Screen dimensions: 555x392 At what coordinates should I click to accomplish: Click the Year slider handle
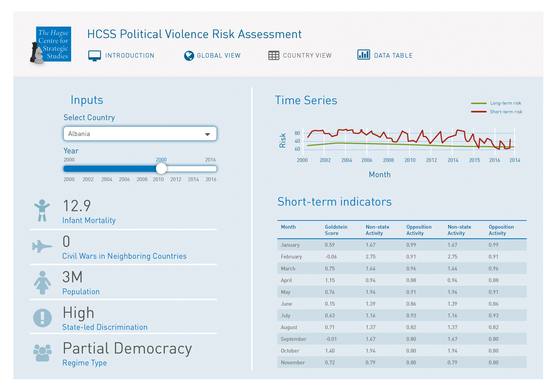tap(161, 169)
